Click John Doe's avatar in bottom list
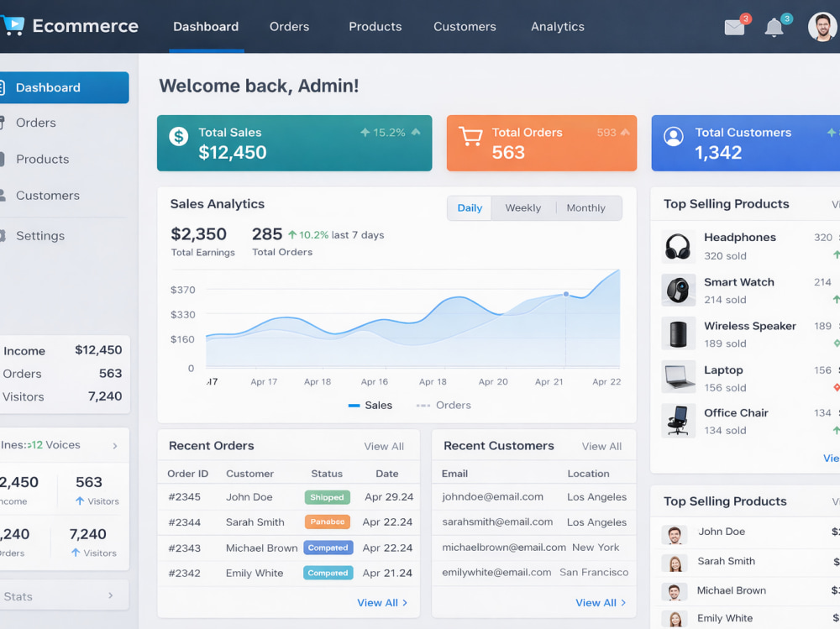The image size is (840, 629). [675, 534]
